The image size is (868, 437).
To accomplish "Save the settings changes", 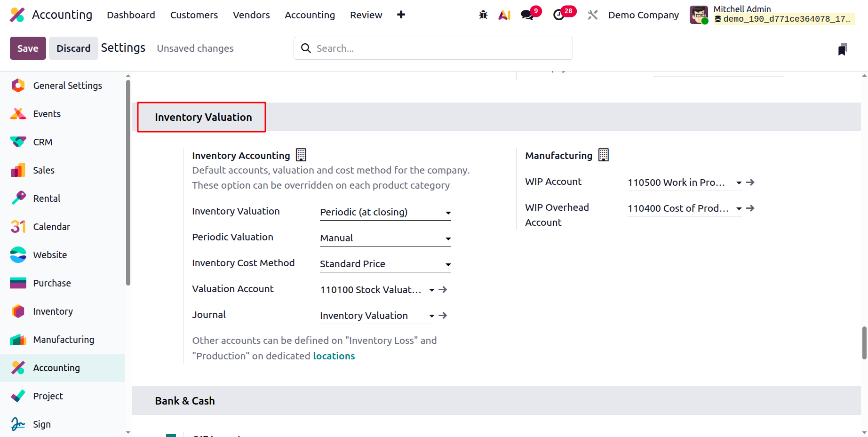I will pyautogui.click(x=28, y=48).
